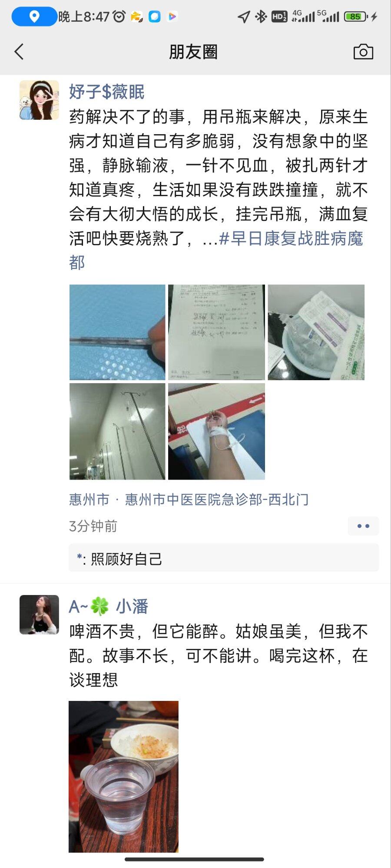View the blue thermometer photo thumbnail

(x=117, y=332)
